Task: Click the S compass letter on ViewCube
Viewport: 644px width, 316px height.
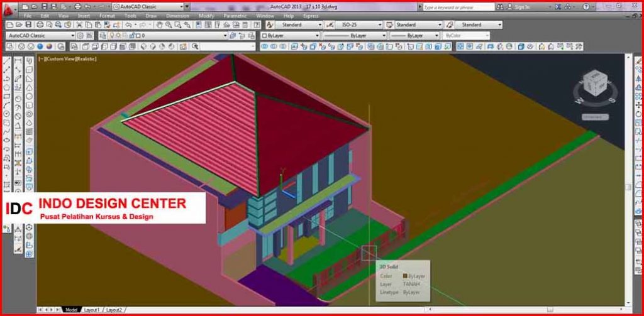Action: pyautogui.click(x=611, y=100)
